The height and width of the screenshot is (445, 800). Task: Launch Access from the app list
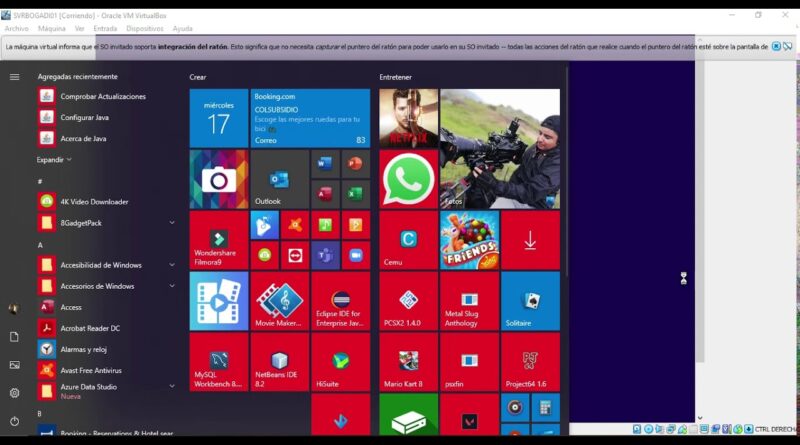point(106,307)
